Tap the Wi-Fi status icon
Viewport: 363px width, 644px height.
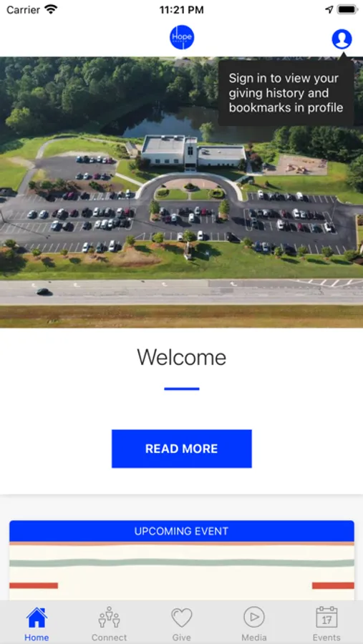52,9
